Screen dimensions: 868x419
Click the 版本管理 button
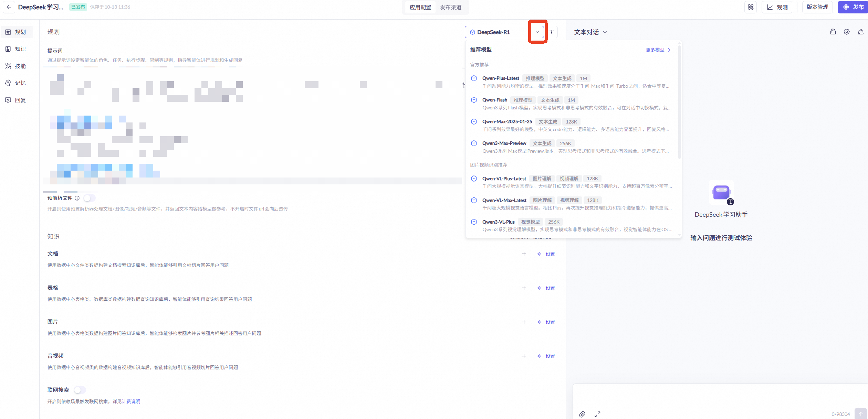point(817,7)
